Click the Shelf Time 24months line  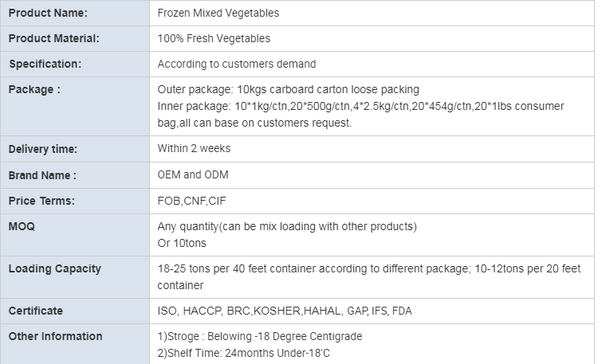pyautogui.click(x=244, y=354)
